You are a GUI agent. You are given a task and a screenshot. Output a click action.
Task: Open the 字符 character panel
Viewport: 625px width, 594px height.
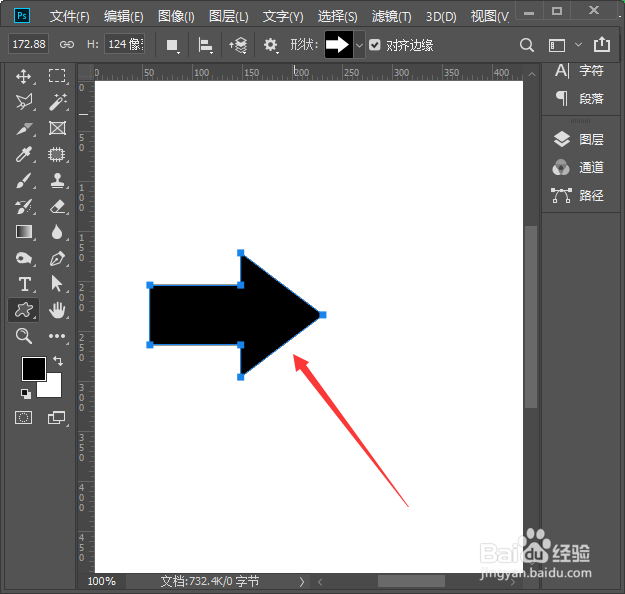coord(580,71)
